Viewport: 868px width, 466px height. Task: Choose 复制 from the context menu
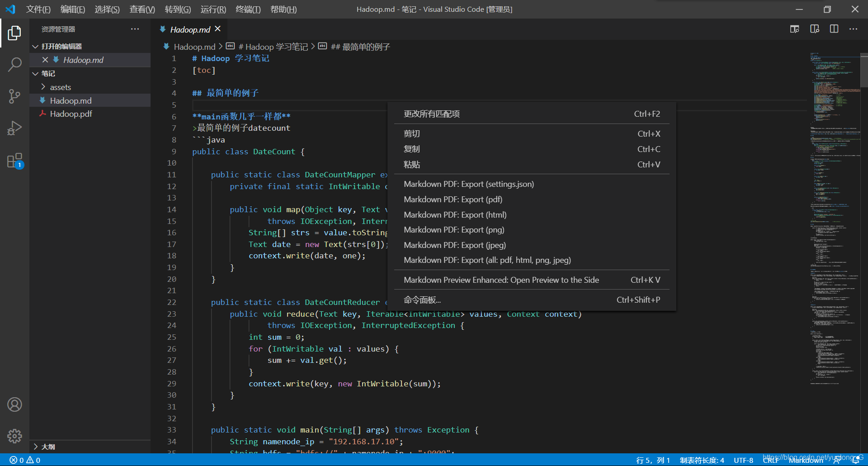coord(532,149)
